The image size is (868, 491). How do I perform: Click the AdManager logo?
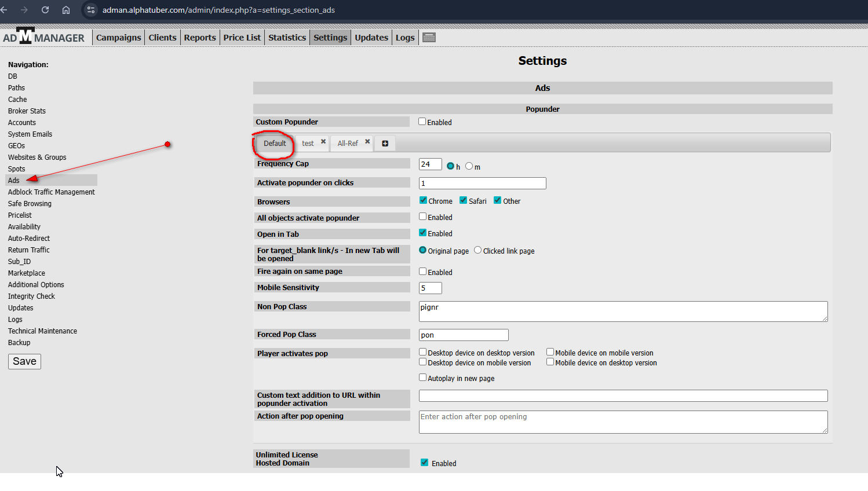[x=43, y=37]
